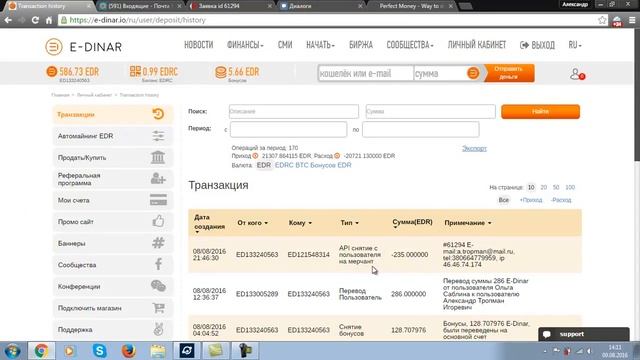Image resolution: width=640 pixels, height=360 pixels.
Task: Click browser home icon
Action: pyautogui.click(x=49, y=20)
